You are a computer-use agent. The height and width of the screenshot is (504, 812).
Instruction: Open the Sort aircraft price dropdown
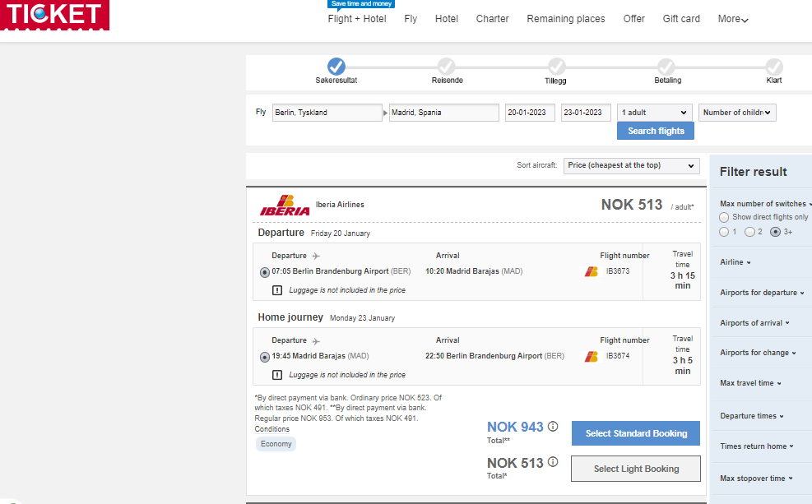coord(631,165)
